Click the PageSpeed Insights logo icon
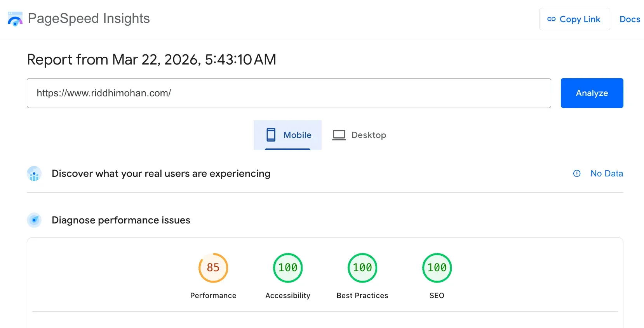644x328 pixels. tap(15, 19)
